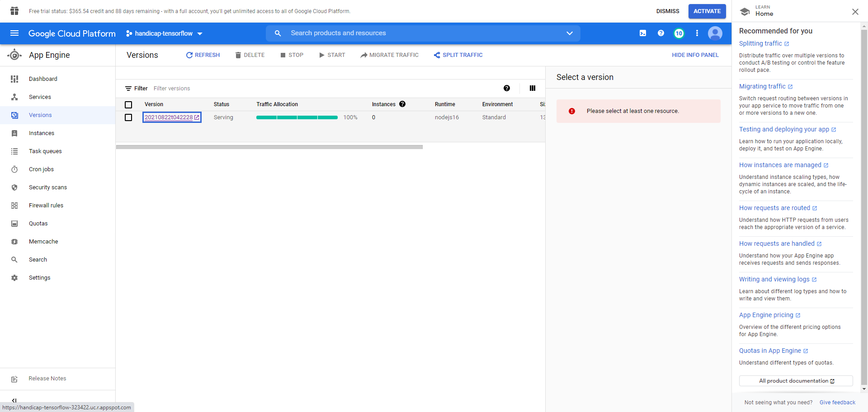Open How instances are managed link
The width and height of the screenshot is (868, 412).
[x=784, y=165]
